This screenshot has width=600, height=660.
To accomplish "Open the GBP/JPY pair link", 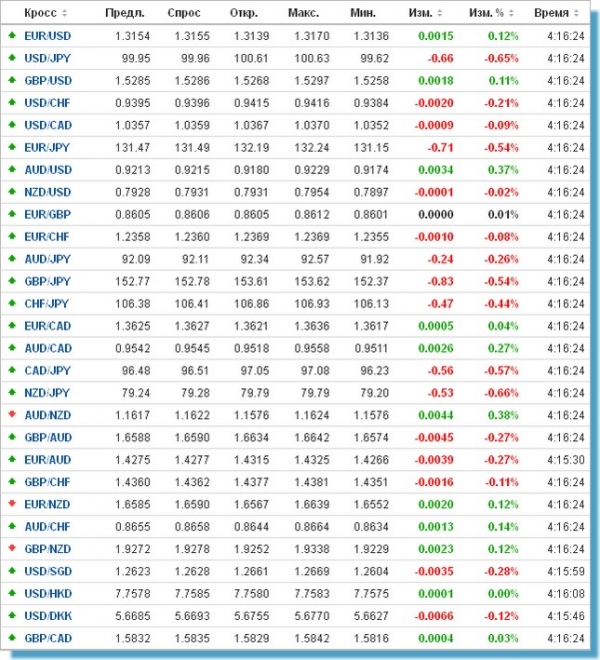I will coord(48,281).
